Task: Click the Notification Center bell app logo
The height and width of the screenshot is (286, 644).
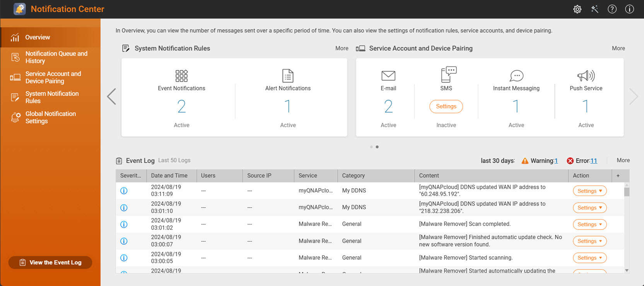Action: pyautogui.click(x=20, y=9)
